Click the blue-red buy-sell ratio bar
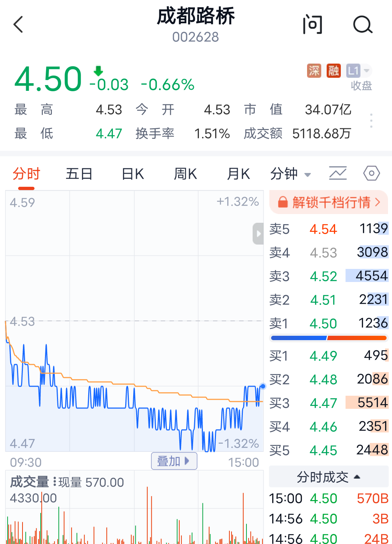The width and height of the screenshot is (392, 544). click(328, 338)
